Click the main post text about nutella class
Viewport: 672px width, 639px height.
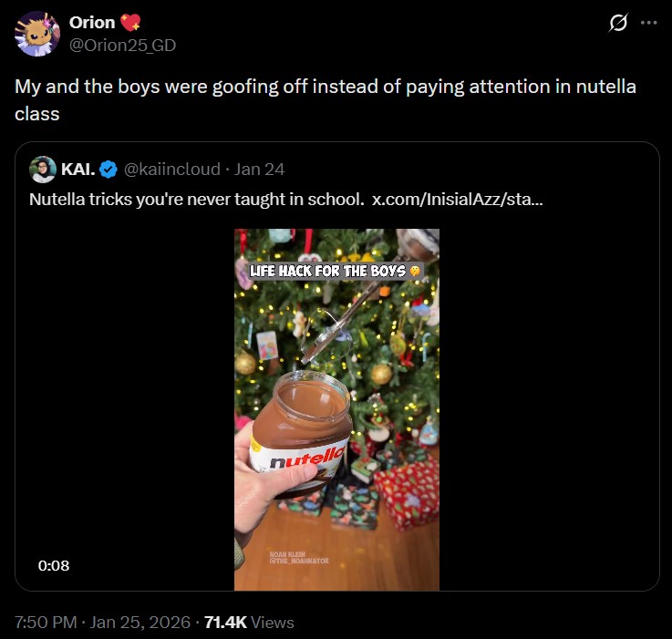pyautogui.click(x=326, y=100)
